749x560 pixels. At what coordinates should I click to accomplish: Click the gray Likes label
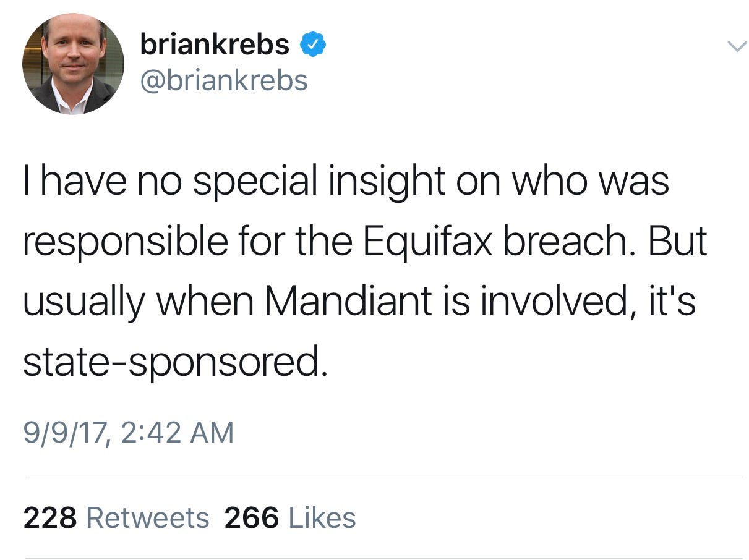pos(322,518)
